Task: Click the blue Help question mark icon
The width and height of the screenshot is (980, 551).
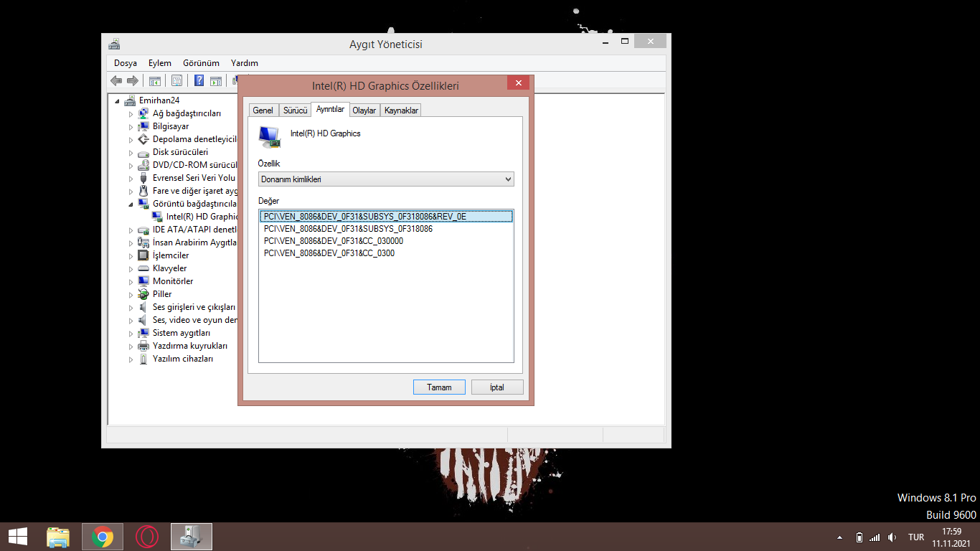Action: pos(199,80)
